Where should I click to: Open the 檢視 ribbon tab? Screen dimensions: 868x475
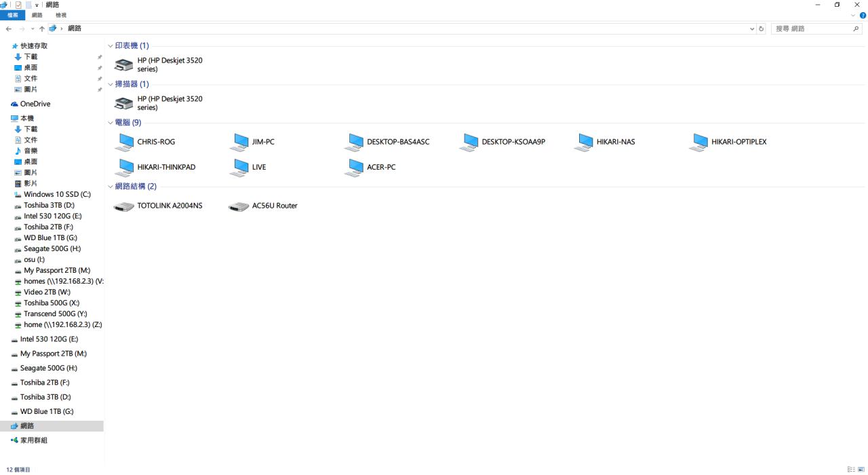tap(61, 15)
